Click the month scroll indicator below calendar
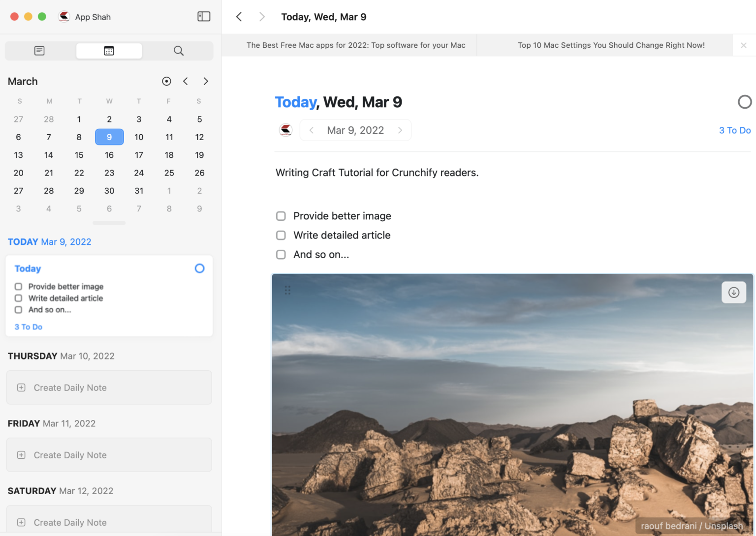Image resolution: width=756 pixels, height=536 pixels. [x=109, y=223]
